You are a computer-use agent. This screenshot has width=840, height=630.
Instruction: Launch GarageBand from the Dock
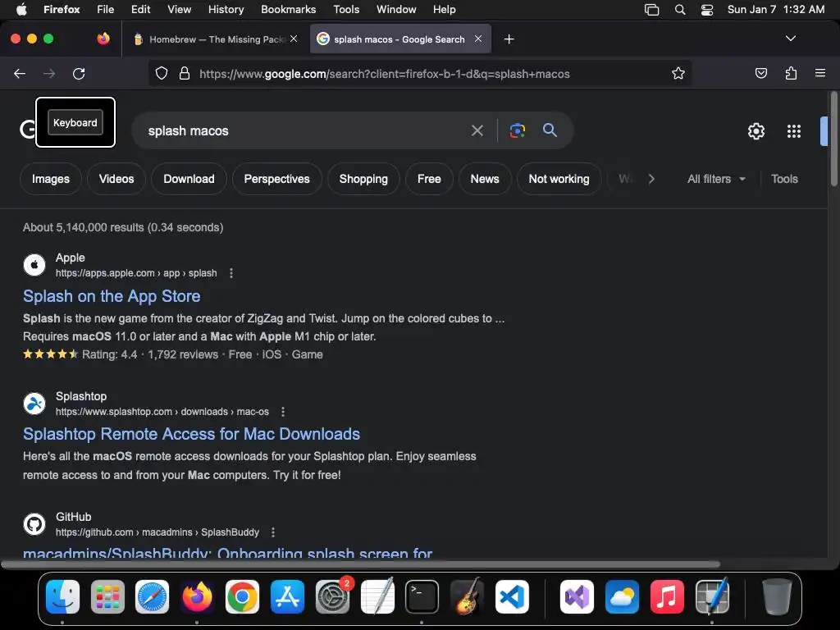pos(467,597)
